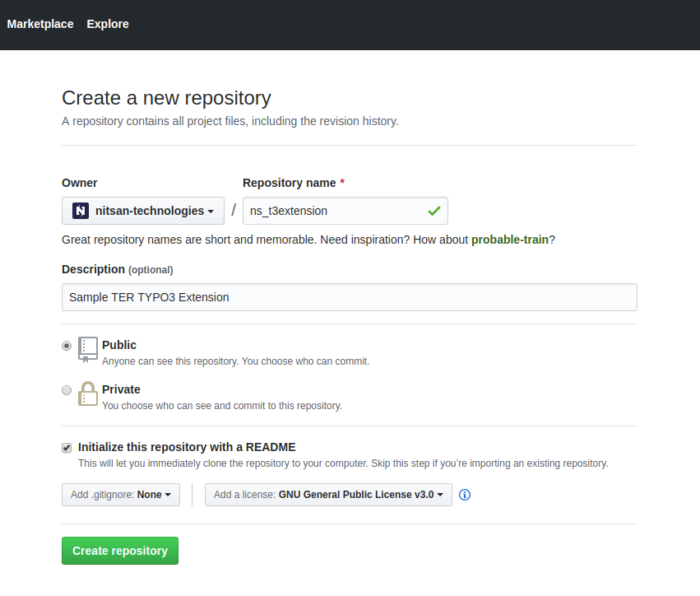Click the Create repository button
The height and width of the screenshot is (596, 700).
[119, 550]
